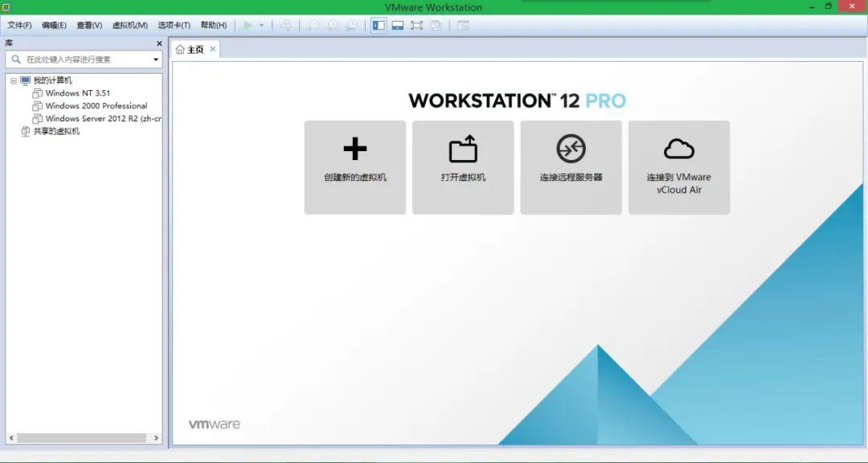The height and width of the screenshot is (463, 868).
Task: Open the VMware vCloud Air cloud tile
Action: 679,167
